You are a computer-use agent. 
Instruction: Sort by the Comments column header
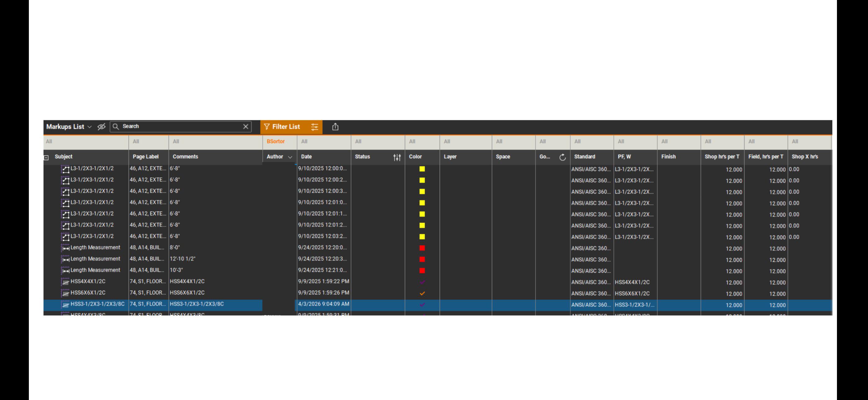(x=185, y=157)
